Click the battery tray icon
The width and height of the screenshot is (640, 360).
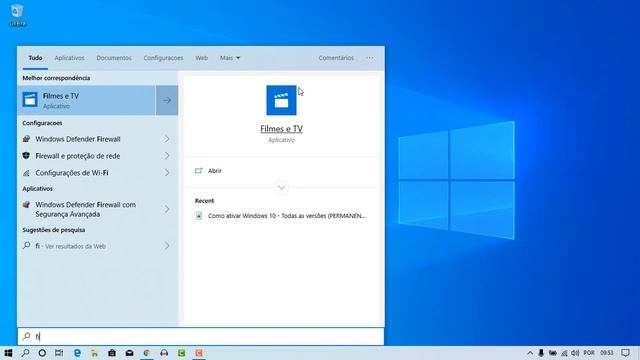tap(553, 353)
